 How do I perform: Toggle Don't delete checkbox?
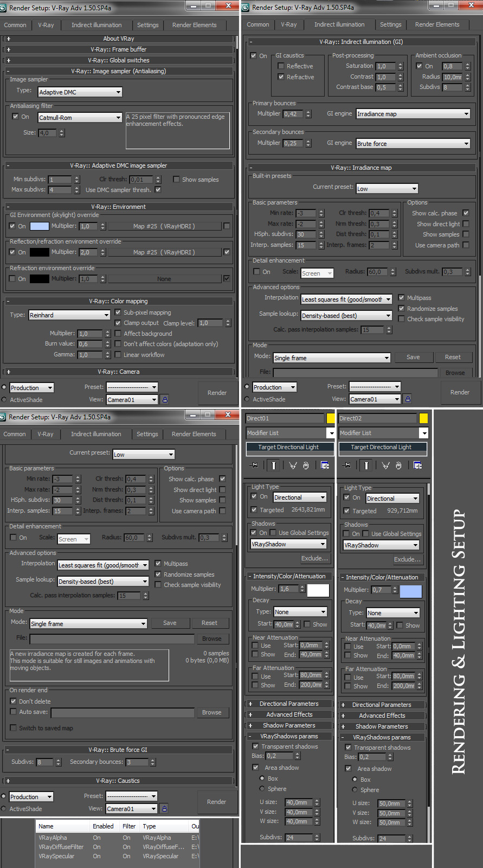tap(14, 701)
